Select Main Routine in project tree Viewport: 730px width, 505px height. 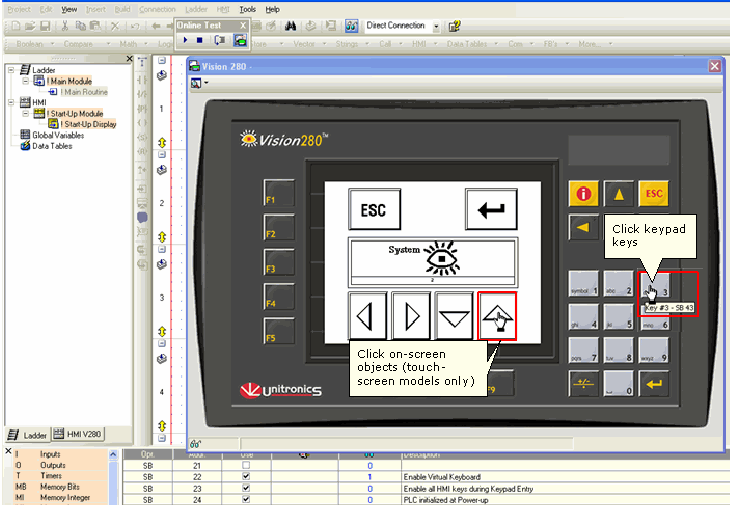(84, 92)
